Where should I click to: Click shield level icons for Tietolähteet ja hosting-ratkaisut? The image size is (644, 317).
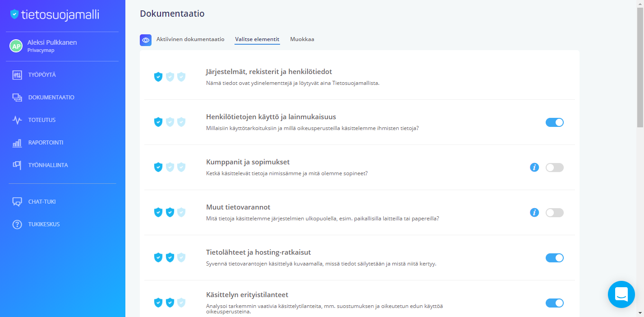pyautogui.click(x=170, y=257)
